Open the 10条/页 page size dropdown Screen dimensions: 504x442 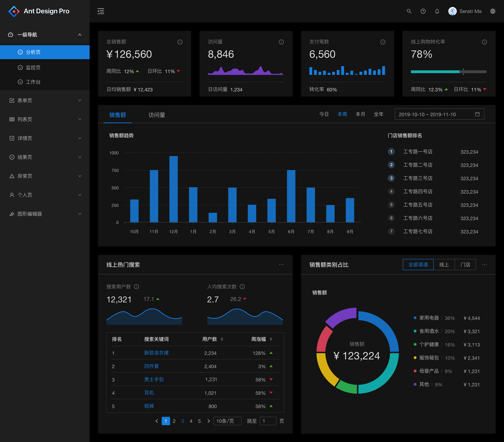point(227,421)
